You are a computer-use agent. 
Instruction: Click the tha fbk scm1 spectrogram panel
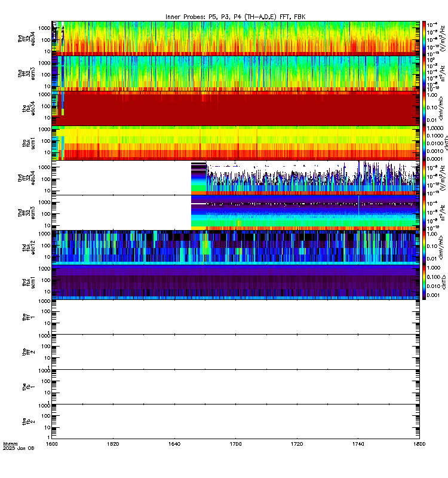click(x=235, y=143)
